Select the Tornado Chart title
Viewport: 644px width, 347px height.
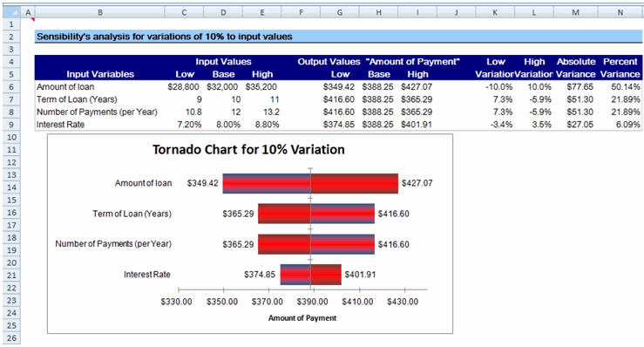[x=248, y=149]
